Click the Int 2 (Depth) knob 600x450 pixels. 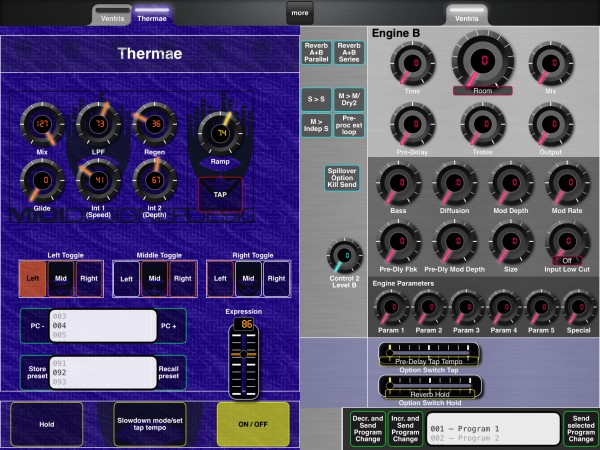click(155, 181)
